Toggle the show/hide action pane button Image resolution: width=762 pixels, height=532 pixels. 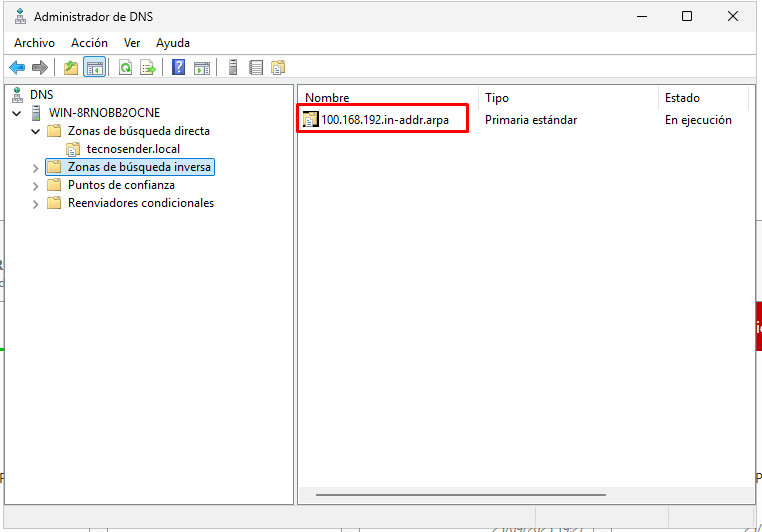coord(202,67)
